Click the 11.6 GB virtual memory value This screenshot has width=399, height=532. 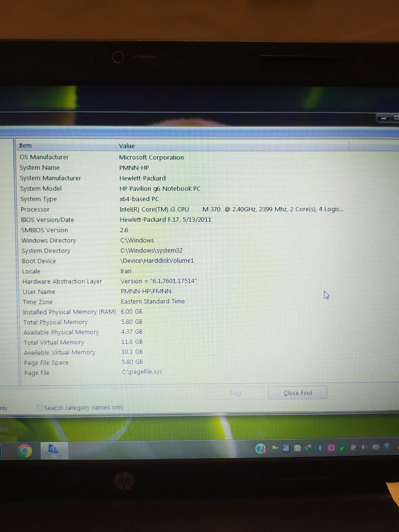(132, 342)
